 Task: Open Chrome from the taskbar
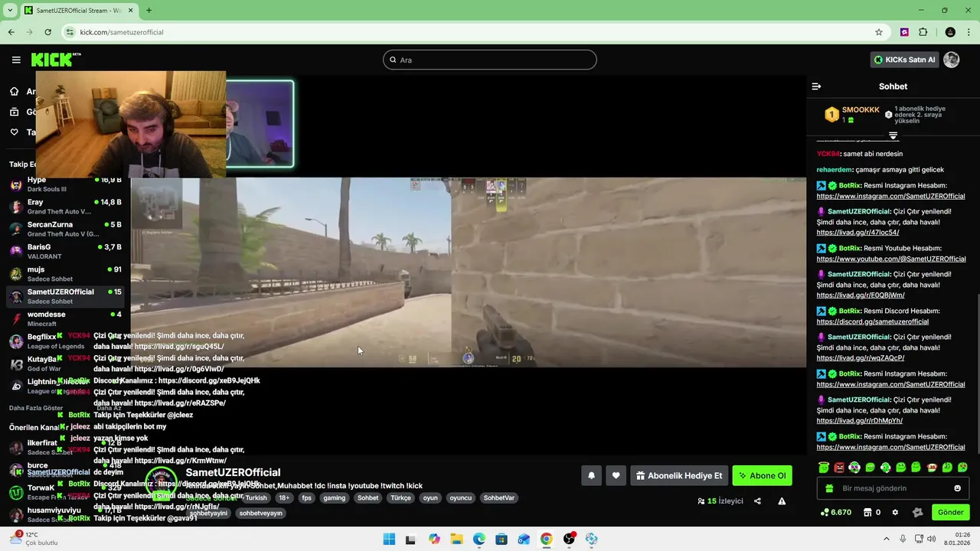(x=546, y=539)
